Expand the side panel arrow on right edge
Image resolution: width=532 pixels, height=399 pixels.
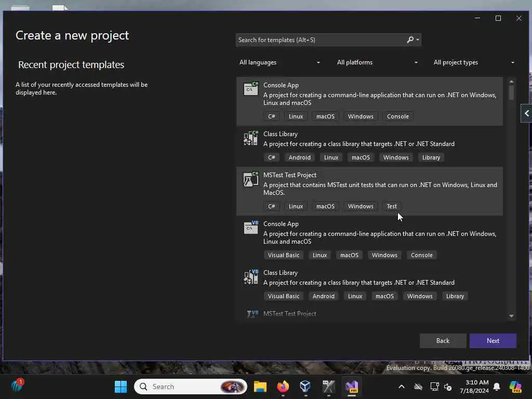(526, 113)
